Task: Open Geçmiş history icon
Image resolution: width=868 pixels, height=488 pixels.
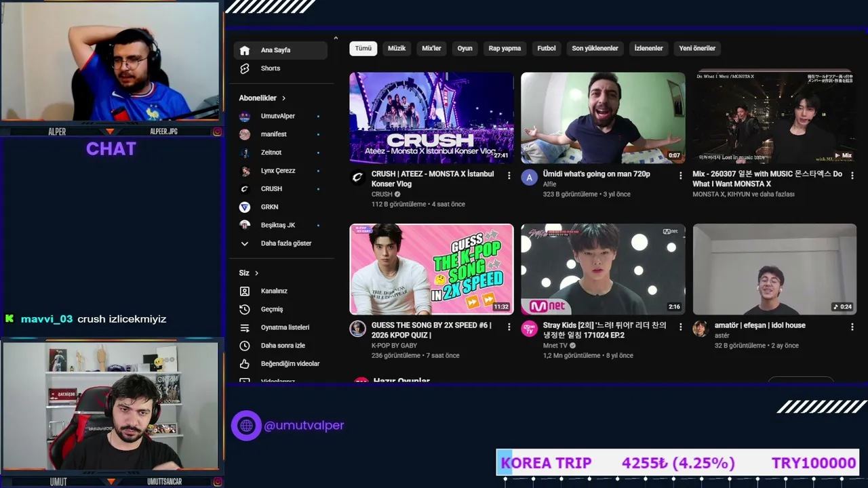Action: (245, 309)
